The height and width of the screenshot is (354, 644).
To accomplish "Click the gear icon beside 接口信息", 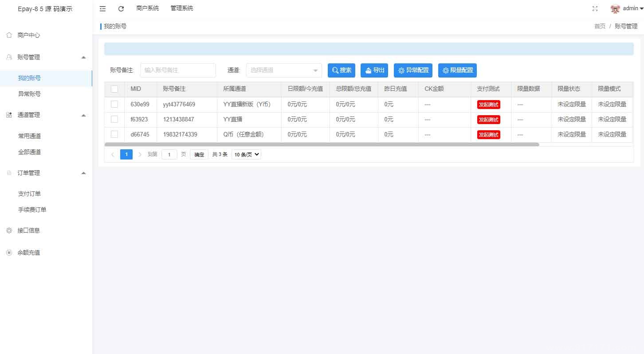I will click(9, 230).
